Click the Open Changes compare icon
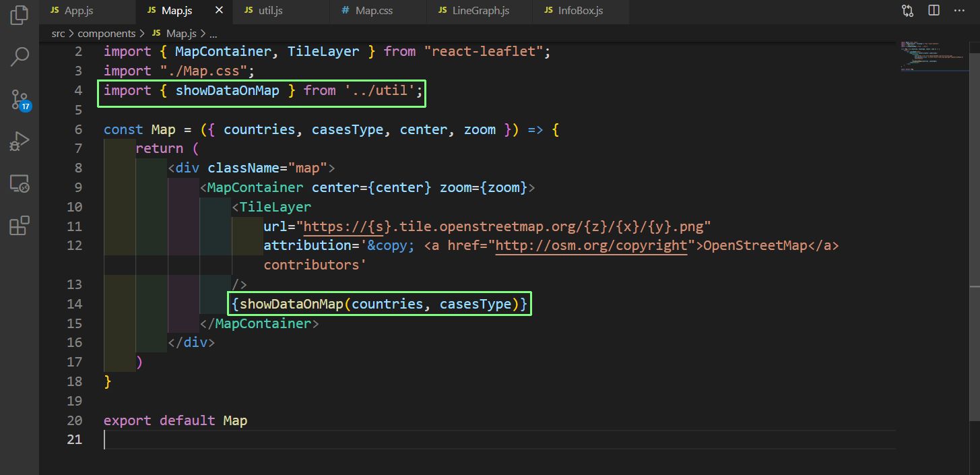 [907, 11]
